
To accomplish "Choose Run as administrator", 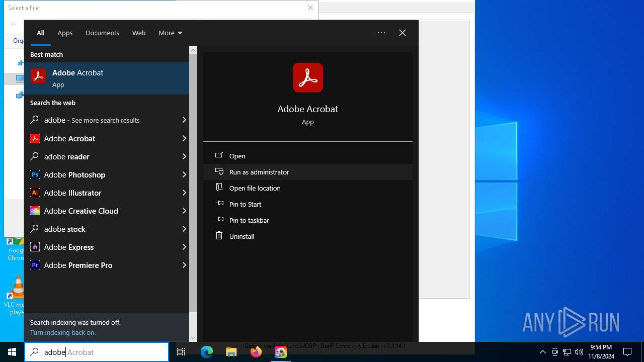I will (308, 172).
